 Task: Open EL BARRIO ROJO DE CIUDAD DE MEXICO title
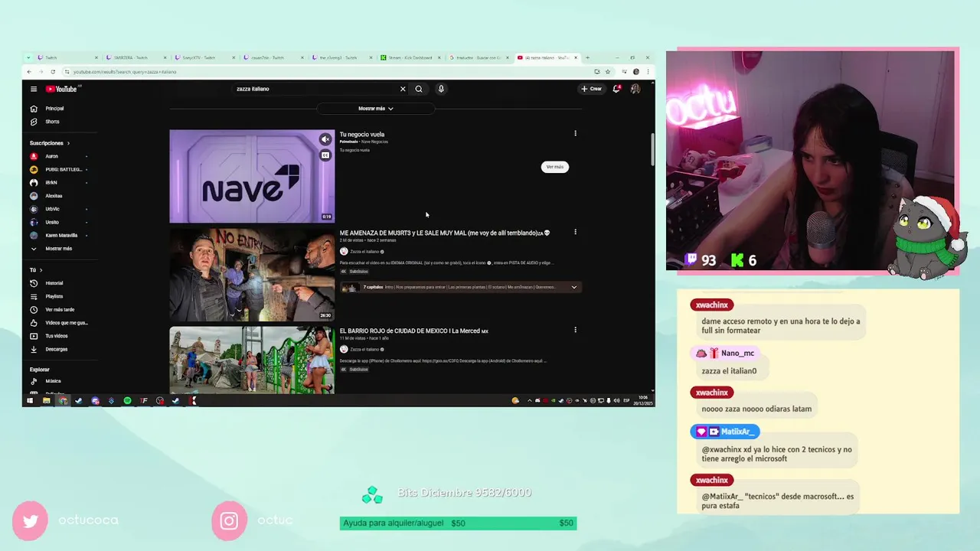414,331
